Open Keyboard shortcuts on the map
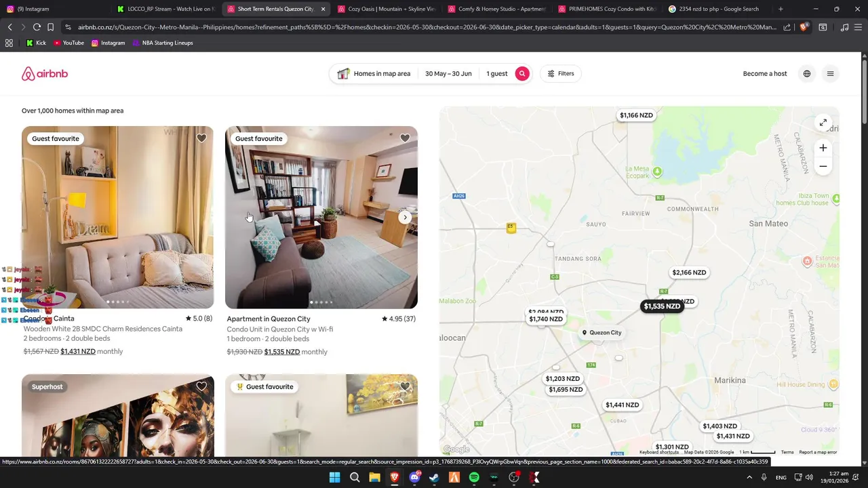Viewport: 868px width, 488px height. click(x=659, y=452)
